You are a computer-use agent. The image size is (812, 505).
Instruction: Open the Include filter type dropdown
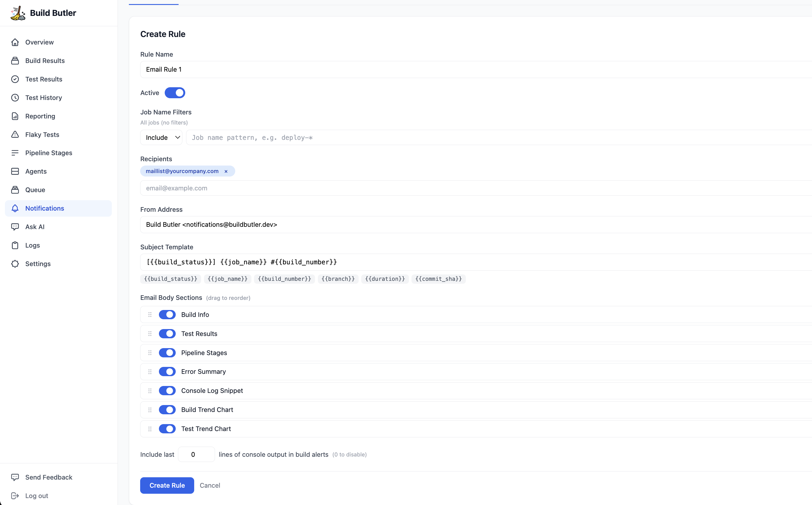coord(161,138)
